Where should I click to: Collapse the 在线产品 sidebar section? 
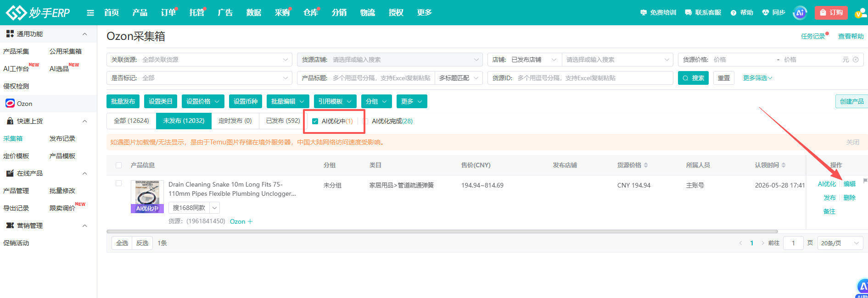[84, 174]
